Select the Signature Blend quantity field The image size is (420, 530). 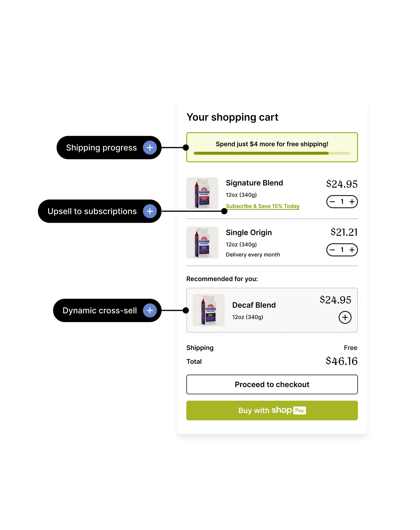click(x=342, y=202)
